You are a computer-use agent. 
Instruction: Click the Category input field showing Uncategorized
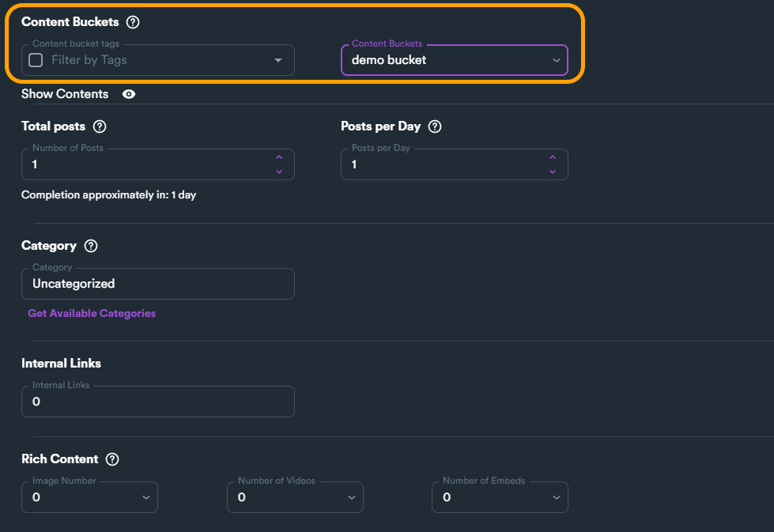[158, 284]
